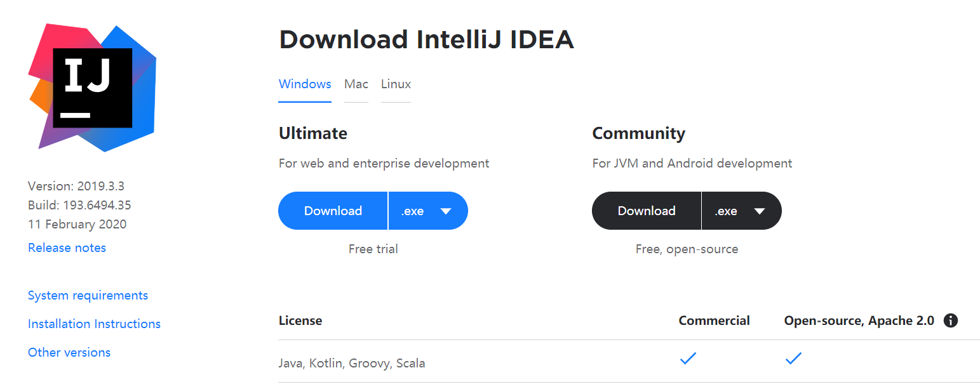Click the Commercial checkmark for Java row
The width and height of the screenshot is (980, 389).
[x=688, y=359]
